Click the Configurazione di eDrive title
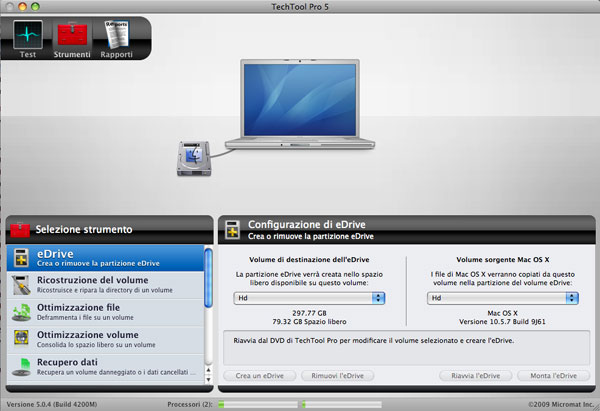This screenshot has width=600, height=411. click(307, 224)
